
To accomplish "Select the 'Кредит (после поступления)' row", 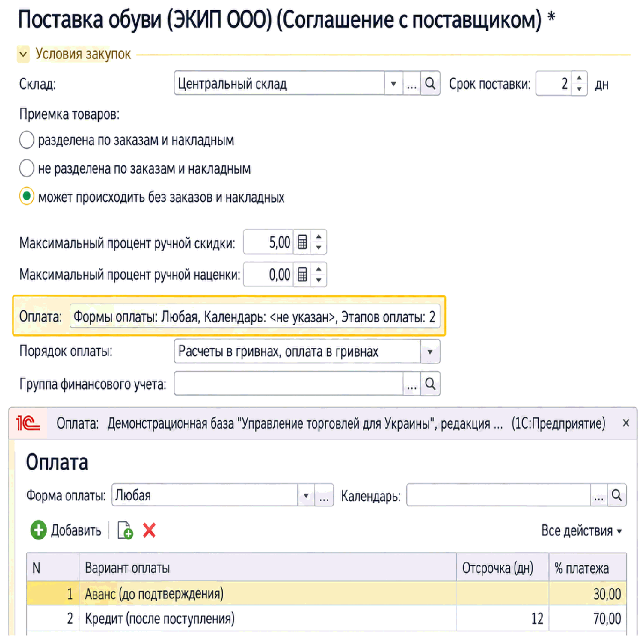I will point(326,618).
